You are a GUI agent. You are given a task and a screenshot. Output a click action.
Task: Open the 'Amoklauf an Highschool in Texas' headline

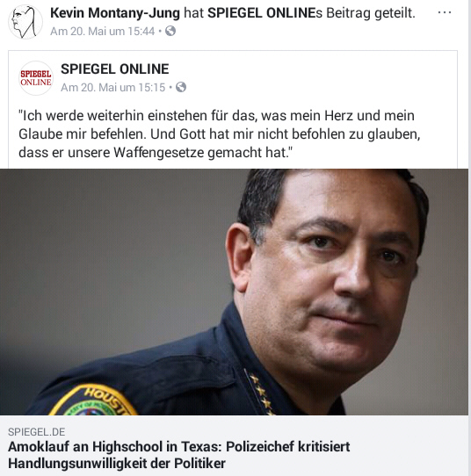pos(179,455)
